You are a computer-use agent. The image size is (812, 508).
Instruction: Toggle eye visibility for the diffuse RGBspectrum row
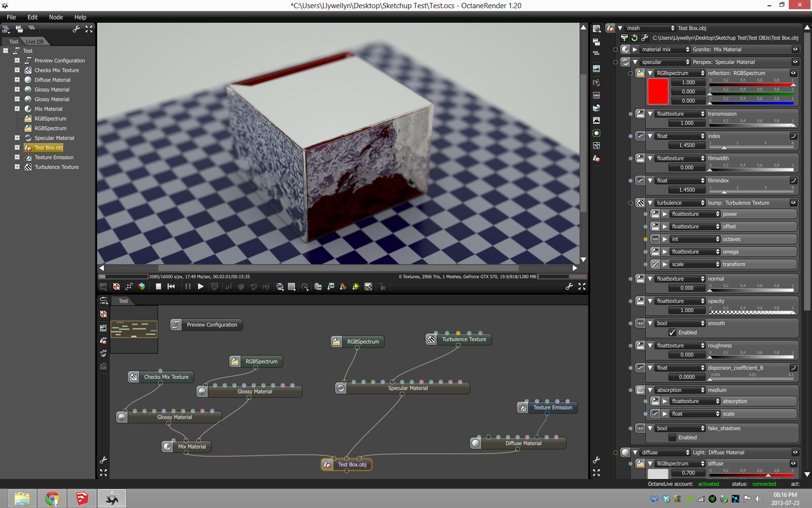tap(793, 463)
